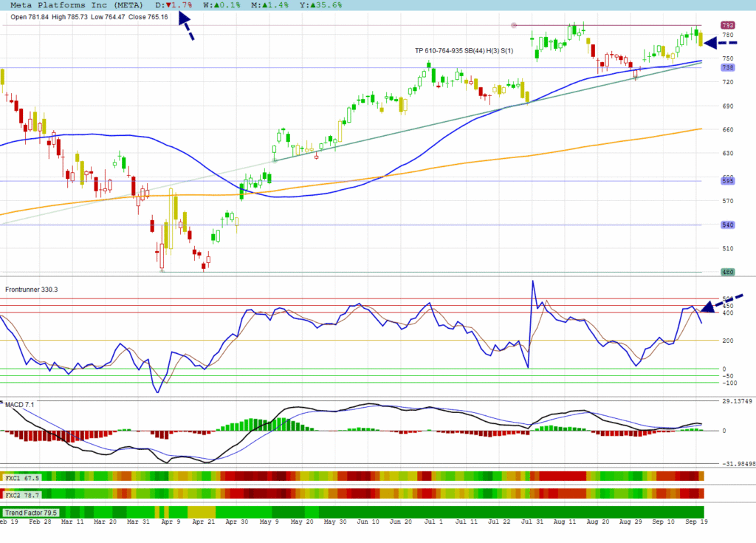Viewport: 756px width, 543px height.
Task: Click the dashed arrow on the Frontrunner panel
Action: coord(724,302)
